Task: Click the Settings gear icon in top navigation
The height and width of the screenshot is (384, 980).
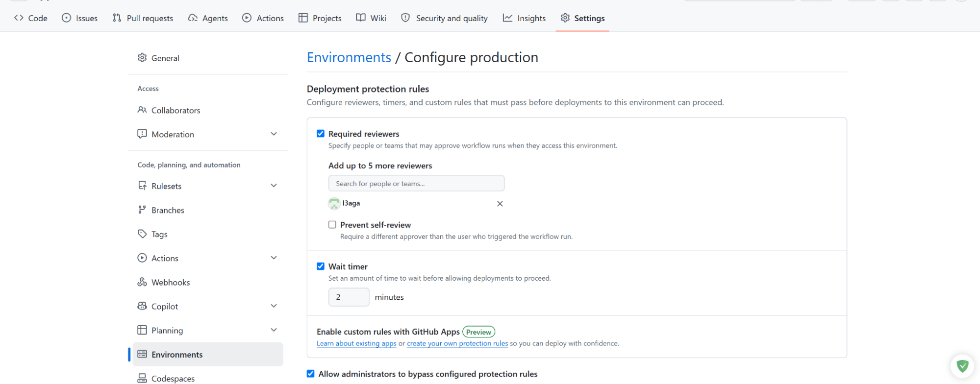Action: click(x=565, y=18)
